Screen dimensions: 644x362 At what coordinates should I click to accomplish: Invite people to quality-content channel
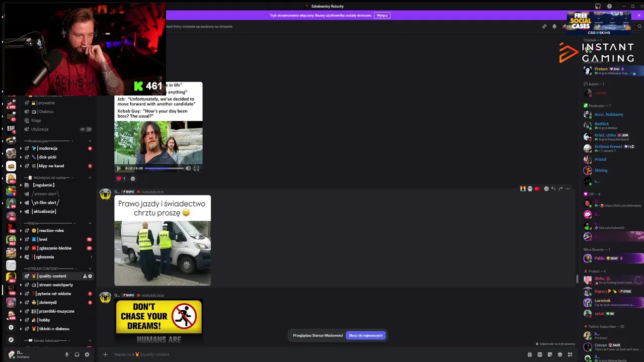pos(85,276)
